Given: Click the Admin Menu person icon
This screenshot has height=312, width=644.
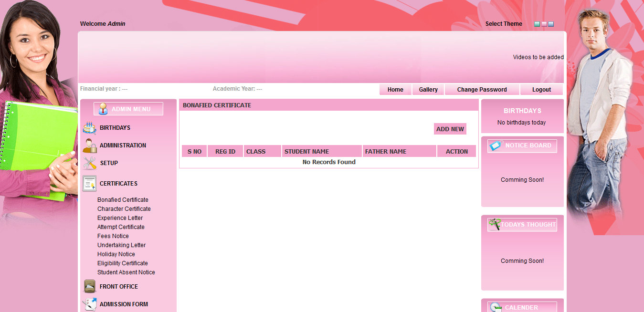Looking at the screenshot, I should (x=103, y=109).
